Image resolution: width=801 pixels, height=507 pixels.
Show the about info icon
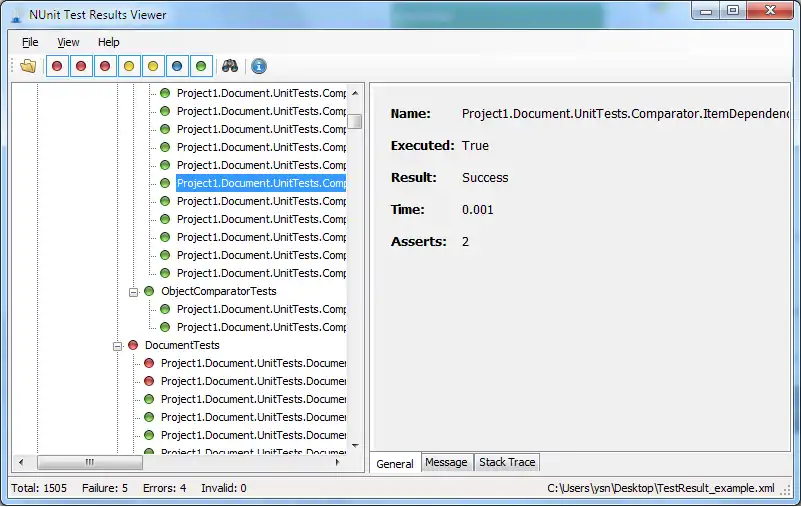259,66
